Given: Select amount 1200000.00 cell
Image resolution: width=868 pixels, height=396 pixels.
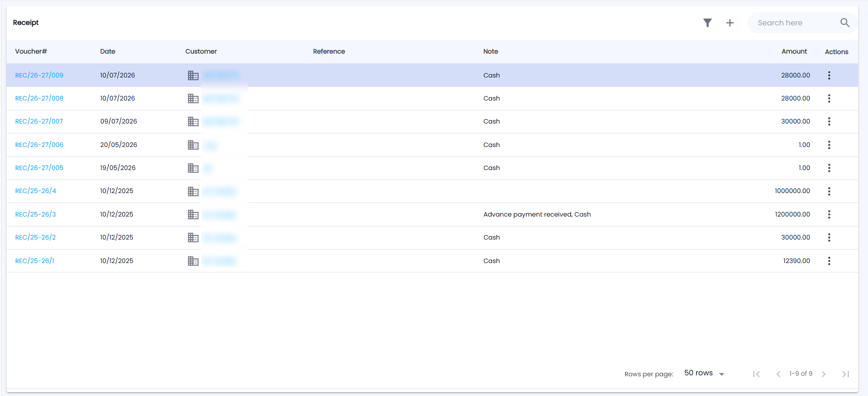Looking at the screenshot, I should (x=792, y=214).
